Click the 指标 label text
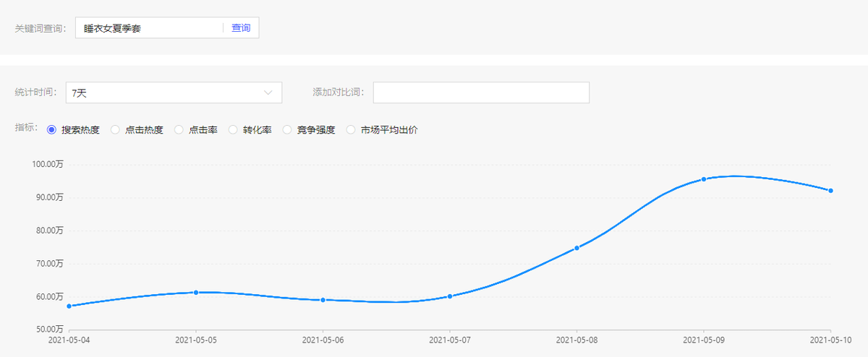The width and height of the screenshot is (868, 357). (26, 127)
